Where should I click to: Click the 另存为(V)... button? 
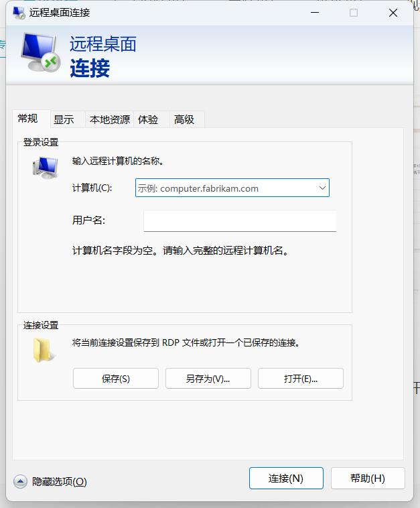(x=208, y=379)
